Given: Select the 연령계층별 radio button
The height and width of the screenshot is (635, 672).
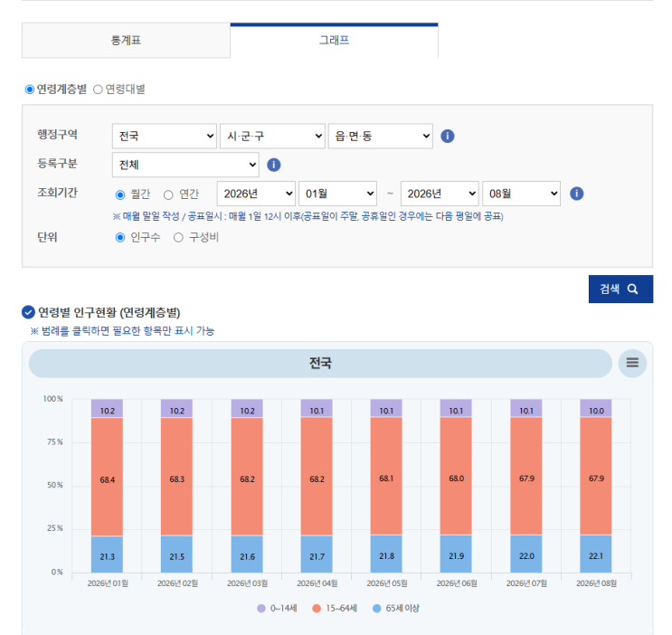Looking at the screenshot, I should point(30,90).
